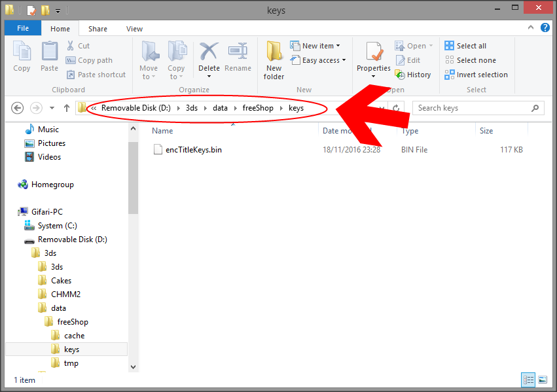The image size is (557, 392).
Task: Select the tmp folder in tree
Action: [x=65, y=363]
